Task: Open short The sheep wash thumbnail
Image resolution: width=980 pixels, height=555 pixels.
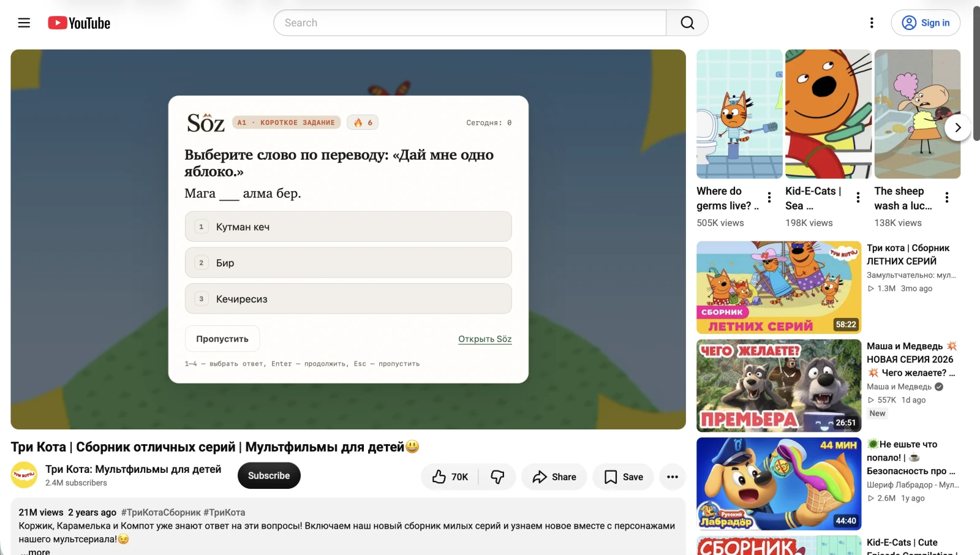Action: click(917, 114)
